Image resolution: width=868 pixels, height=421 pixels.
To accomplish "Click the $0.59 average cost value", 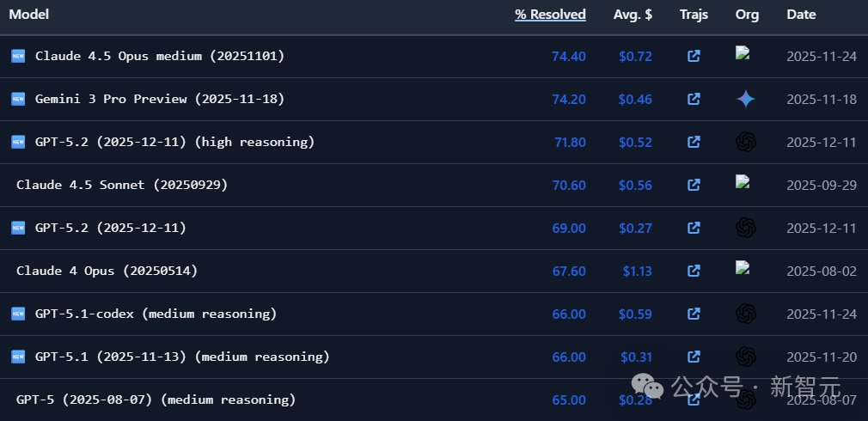I will coord(635,314).
